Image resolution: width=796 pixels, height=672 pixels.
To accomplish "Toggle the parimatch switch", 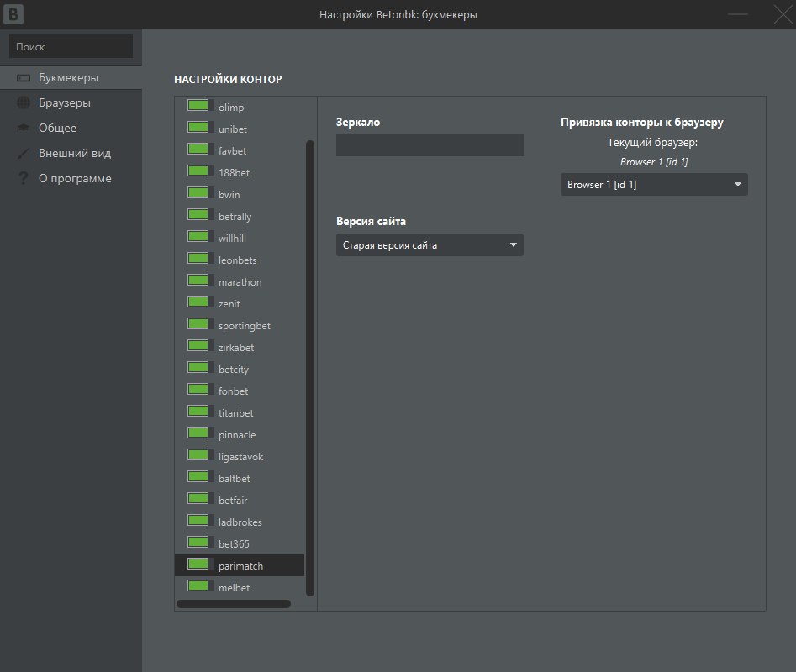I will (200, 564).
